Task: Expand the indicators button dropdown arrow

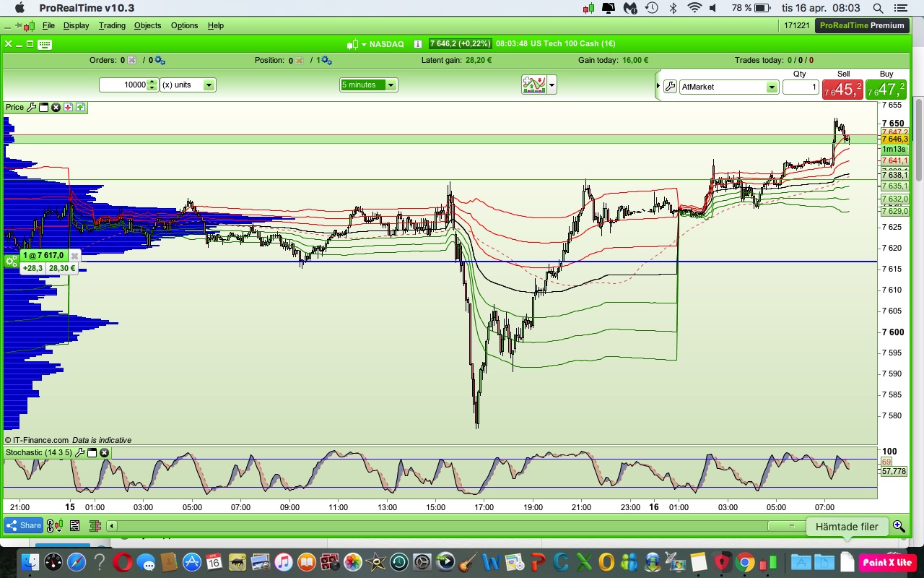Action: point(552,85)
